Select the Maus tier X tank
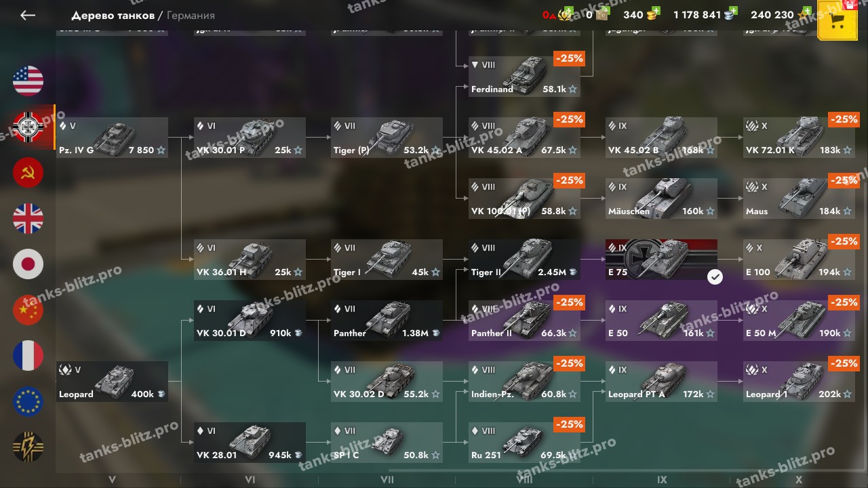 pos(799,199)
